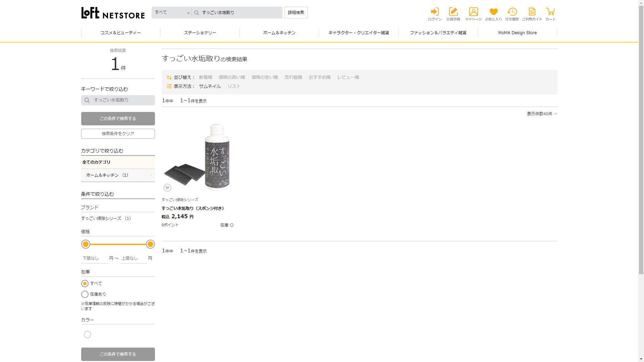Select the すべて stock radio button
The height and width of the screenshot is (362, 644).
[85, 284]
